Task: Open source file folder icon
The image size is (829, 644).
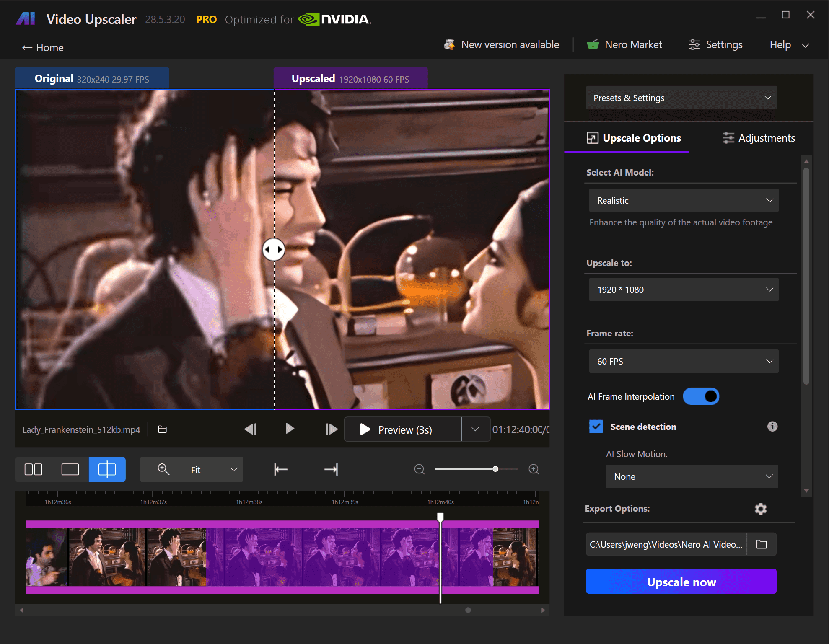Action: pos(163,429)
